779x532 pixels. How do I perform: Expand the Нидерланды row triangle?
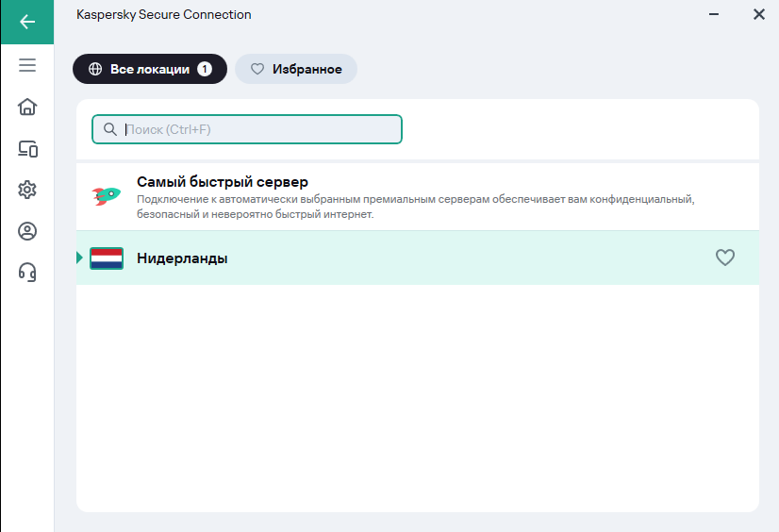(79, 258)
